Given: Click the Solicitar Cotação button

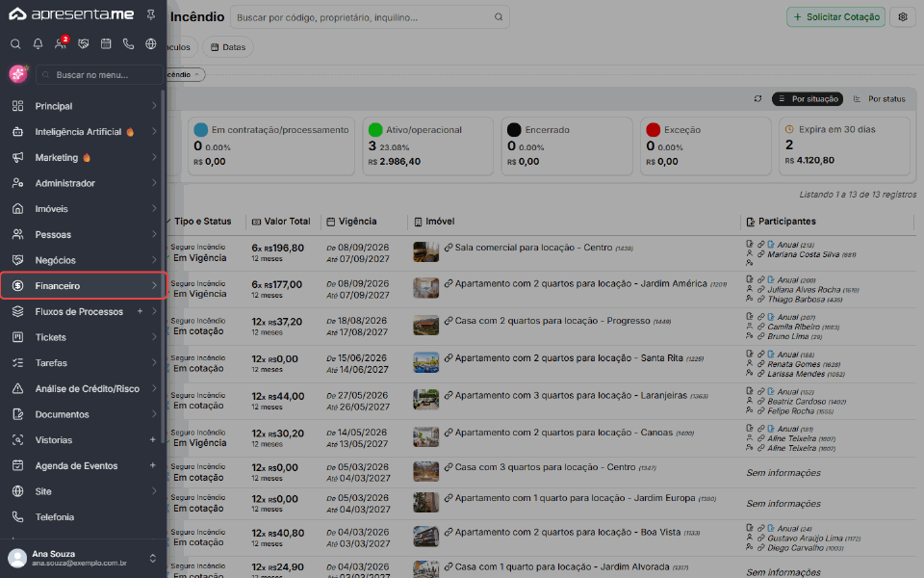Looking at the screenshot, I should pyautogui.click(x=835, y=17).
